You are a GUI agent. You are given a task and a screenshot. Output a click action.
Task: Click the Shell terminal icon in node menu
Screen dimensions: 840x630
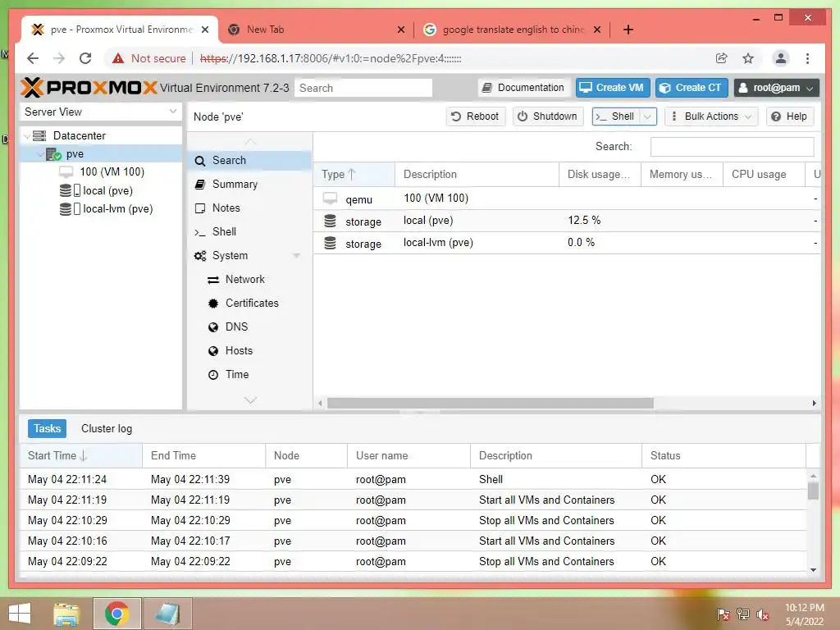200,232
